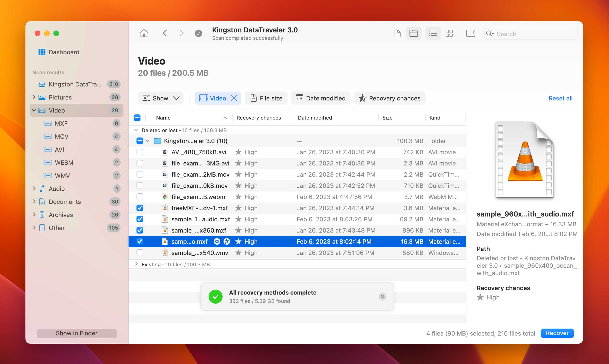Expand Pictures category in sidebar
The image size is (609, 364).
click(34, 97)
